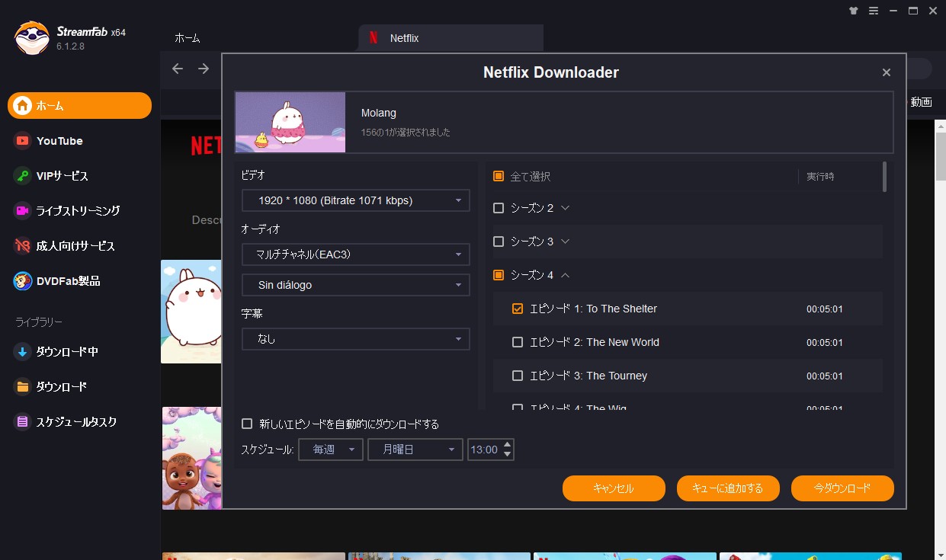946x560 pixels.
Task: Click the 成人向けサービス icon
Action: coord(22,246)
